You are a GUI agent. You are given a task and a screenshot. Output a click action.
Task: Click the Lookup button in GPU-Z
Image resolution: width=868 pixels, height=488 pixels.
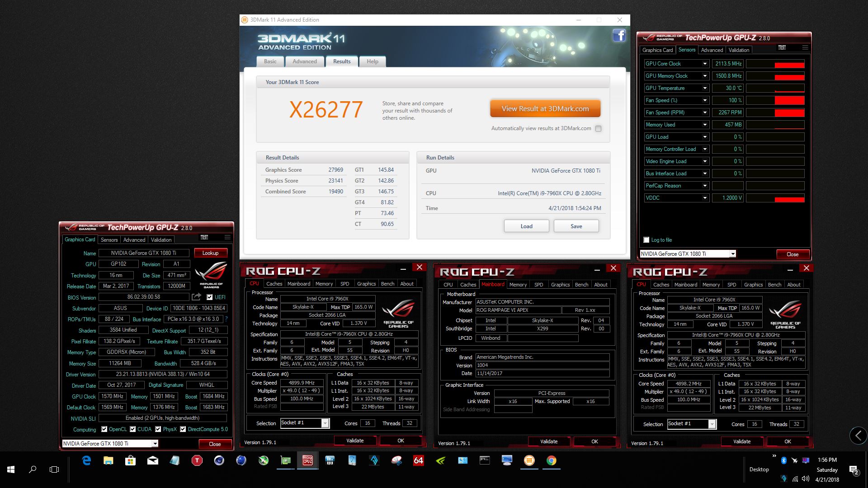[210, 253]
